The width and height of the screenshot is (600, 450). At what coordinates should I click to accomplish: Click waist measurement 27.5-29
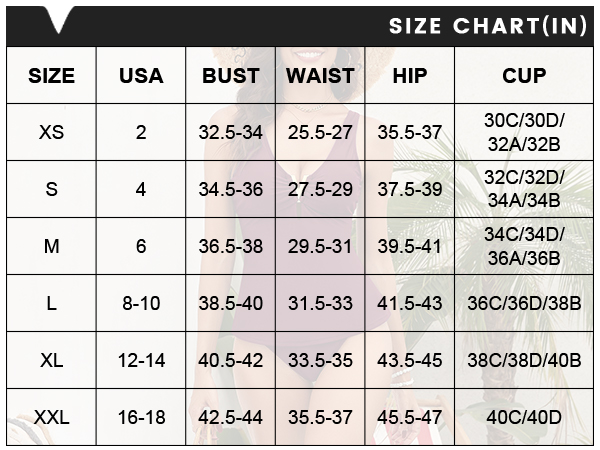pos(320,189)
